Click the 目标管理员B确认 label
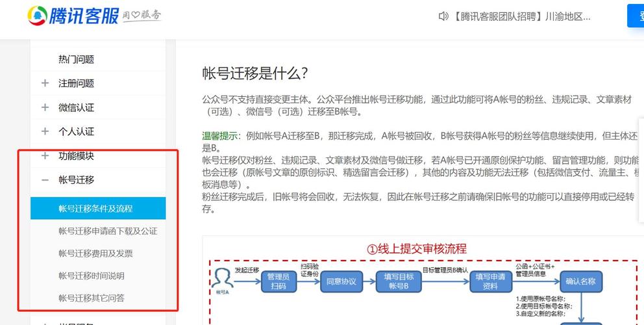The width and height of the screenshot is (644, 325). coord(445,270)
